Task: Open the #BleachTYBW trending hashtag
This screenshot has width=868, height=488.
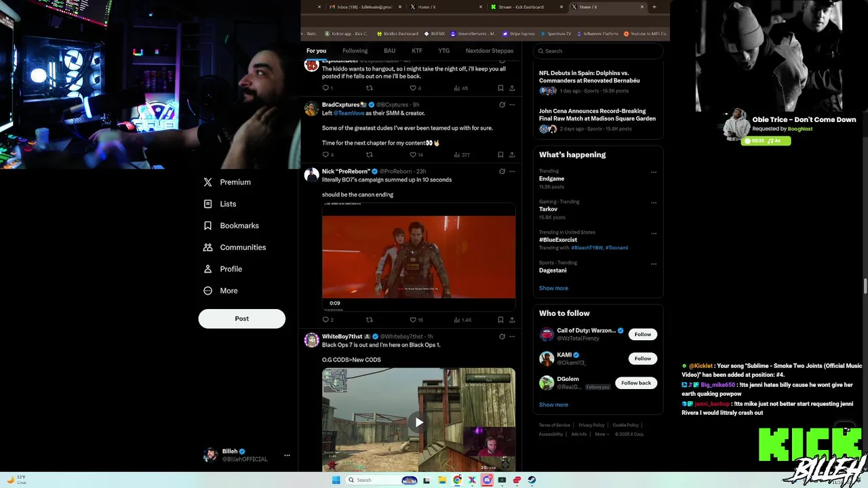Action: tap(587, 248)
